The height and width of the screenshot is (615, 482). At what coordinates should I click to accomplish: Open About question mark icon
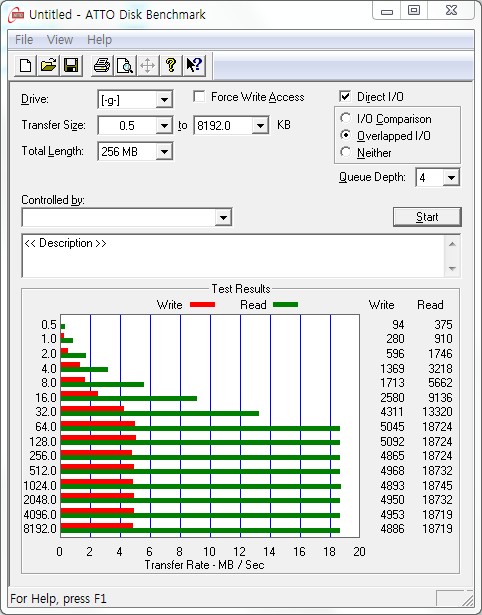click(171, 65)
